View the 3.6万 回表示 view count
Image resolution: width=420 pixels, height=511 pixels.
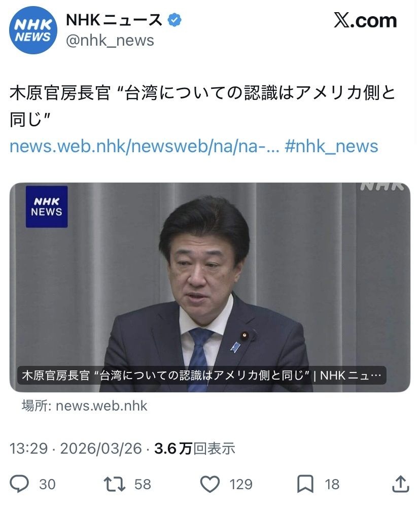pos(194,449)
